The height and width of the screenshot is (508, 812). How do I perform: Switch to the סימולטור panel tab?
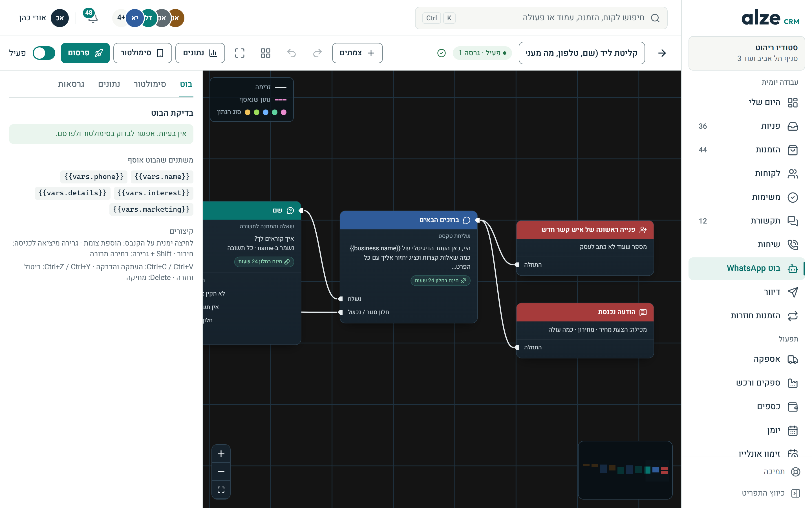point(150,84)
